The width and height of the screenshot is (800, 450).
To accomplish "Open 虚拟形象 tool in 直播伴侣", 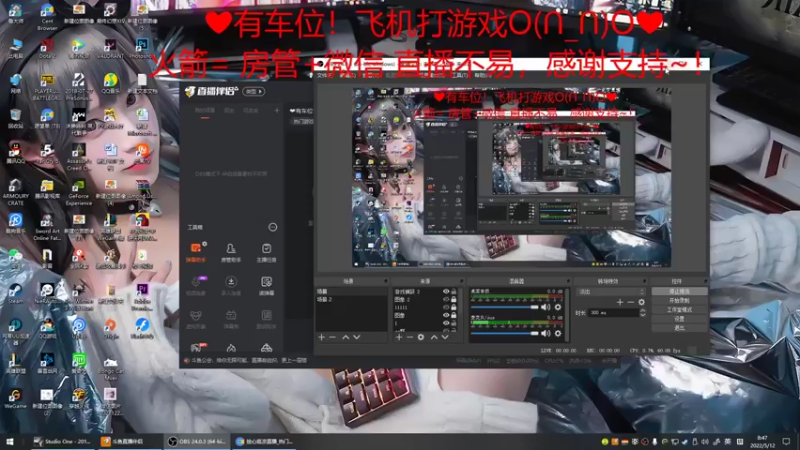I will [x=195, y=319].
